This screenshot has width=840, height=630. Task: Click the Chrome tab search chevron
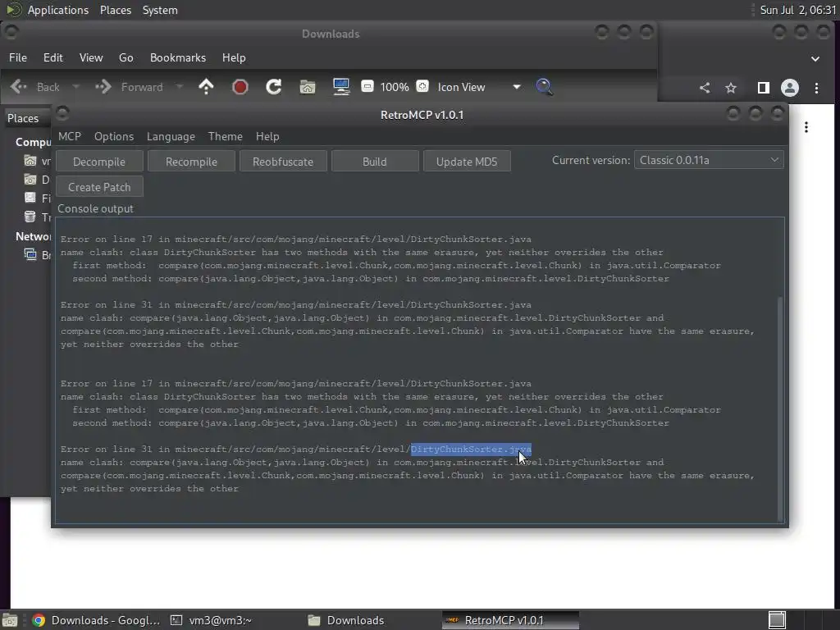pos(815,59)
